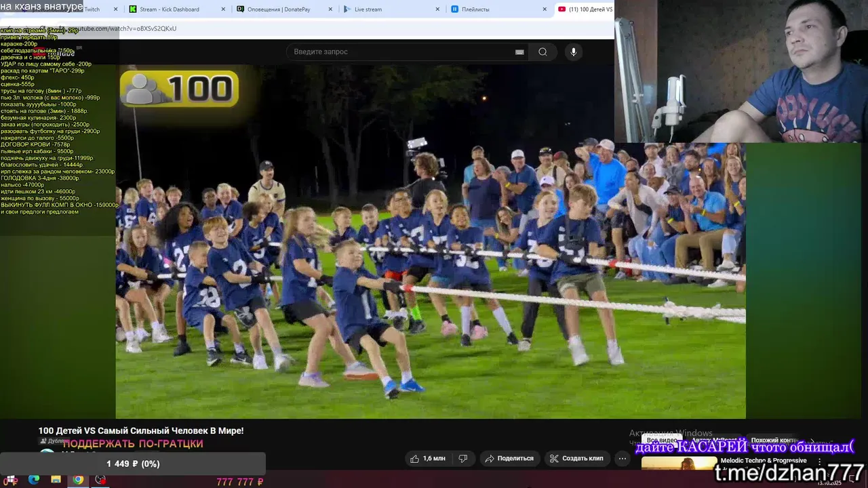Click the Создать клип button
This screenshot has width=868, height=488.
tap(577, 459)
